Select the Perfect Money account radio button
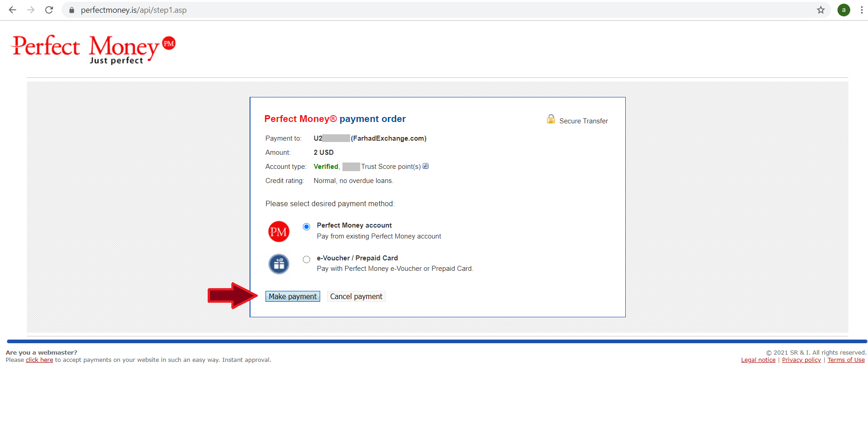Screen dimensions: 868x442 pyautogui.click(x=306, y=226)
